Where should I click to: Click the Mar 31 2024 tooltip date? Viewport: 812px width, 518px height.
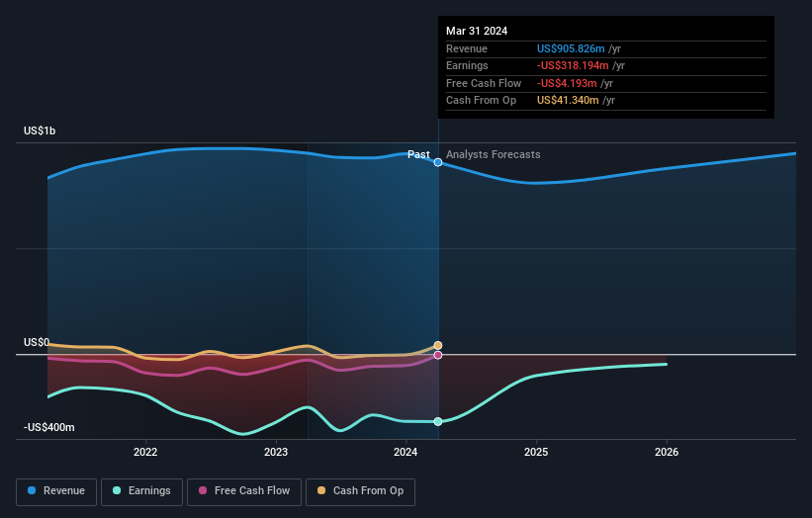pyautogui.click(x=477, y=31)
